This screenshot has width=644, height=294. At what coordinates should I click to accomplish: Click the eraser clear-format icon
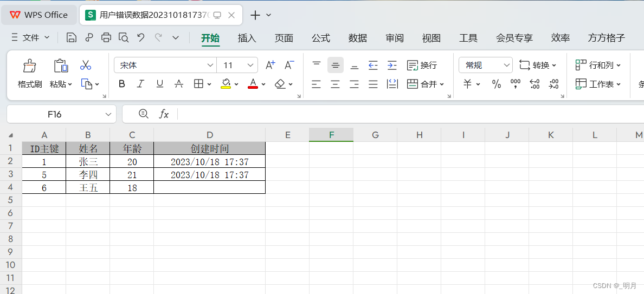[280, 84]
